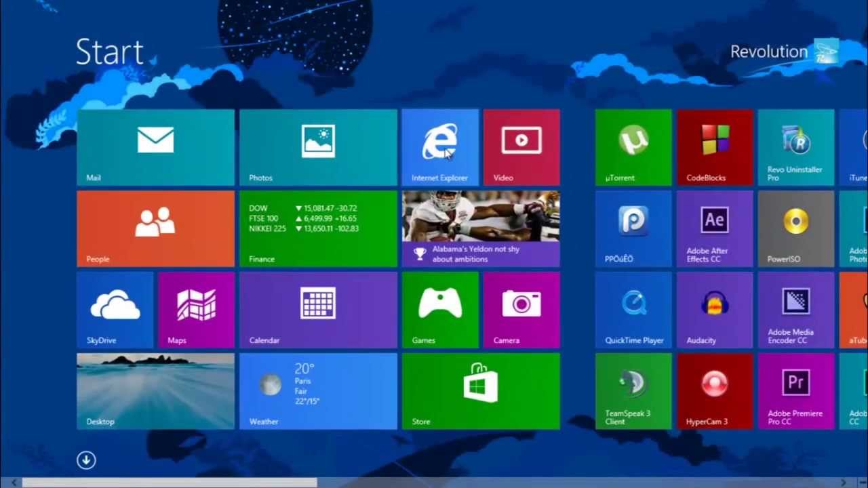Open the Revolution user account menu

tap(784, 52)
